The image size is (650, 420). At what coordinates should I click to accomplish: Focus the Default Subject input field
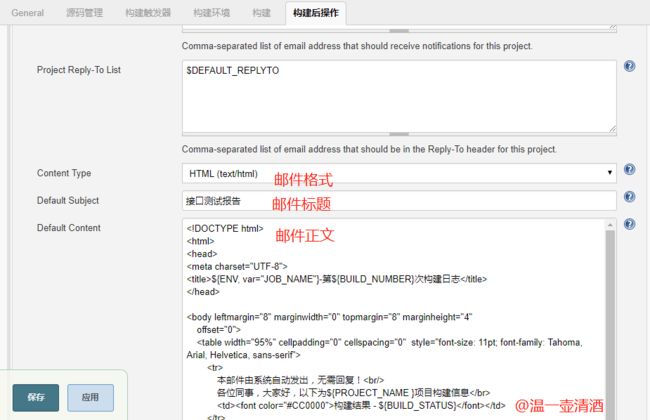399,201
